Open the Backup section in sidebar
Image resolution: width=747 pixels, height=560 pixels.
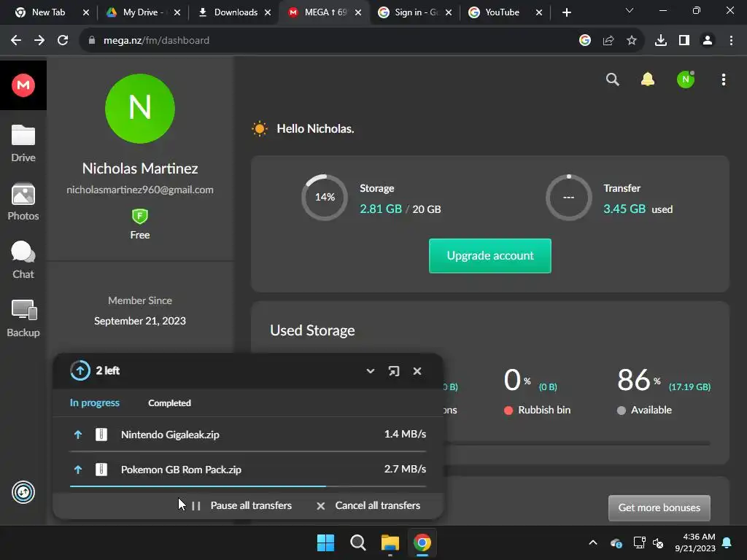[23, 319]
